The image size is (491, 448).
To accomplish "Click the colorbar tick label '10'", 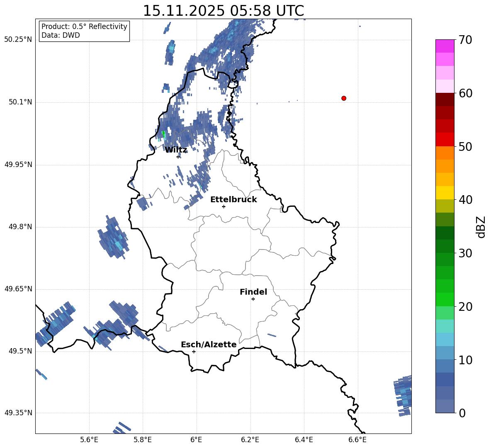I will 465,360.
